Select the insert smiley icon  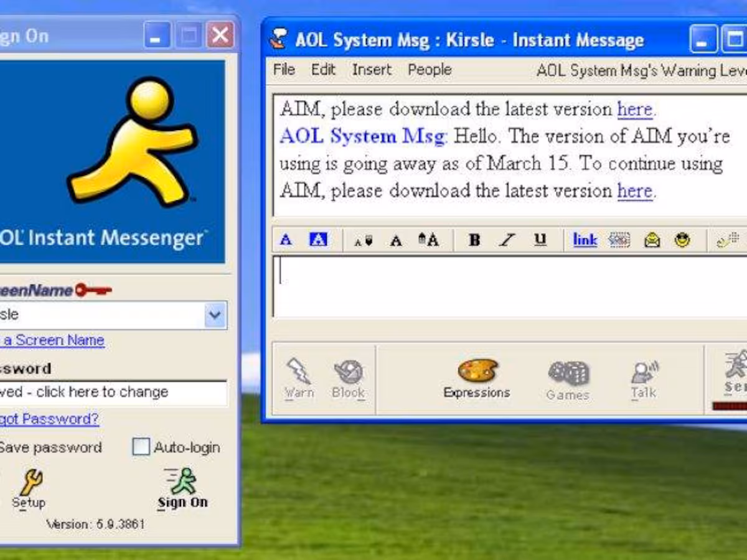[682, 240]
